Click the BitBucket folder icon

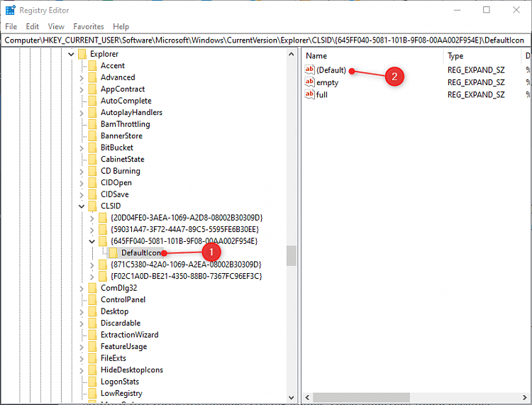pos(93,148)
